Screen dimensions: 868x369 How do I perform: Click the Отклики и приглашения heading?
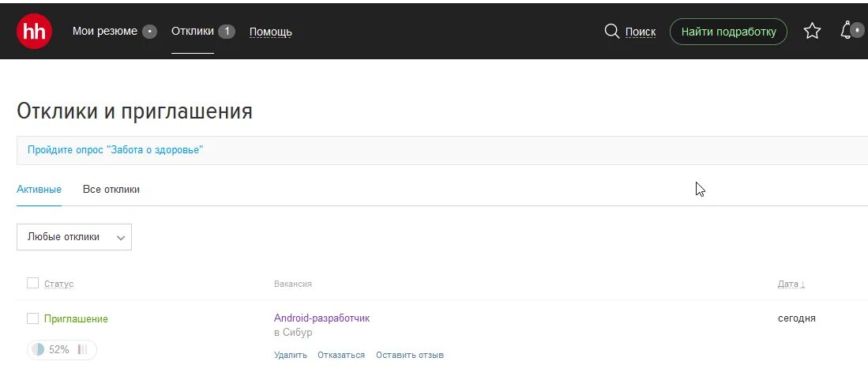coord(134,111)
